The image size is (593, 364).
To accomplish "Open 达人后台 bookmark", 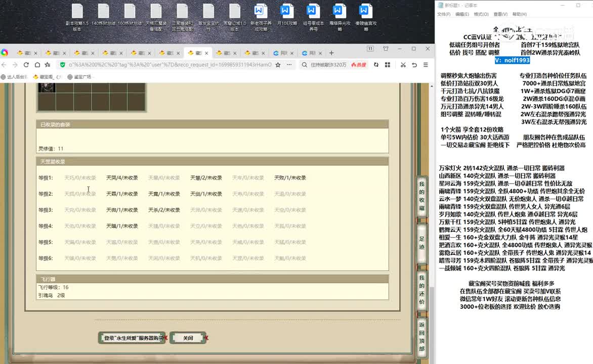I will [14, 77].
